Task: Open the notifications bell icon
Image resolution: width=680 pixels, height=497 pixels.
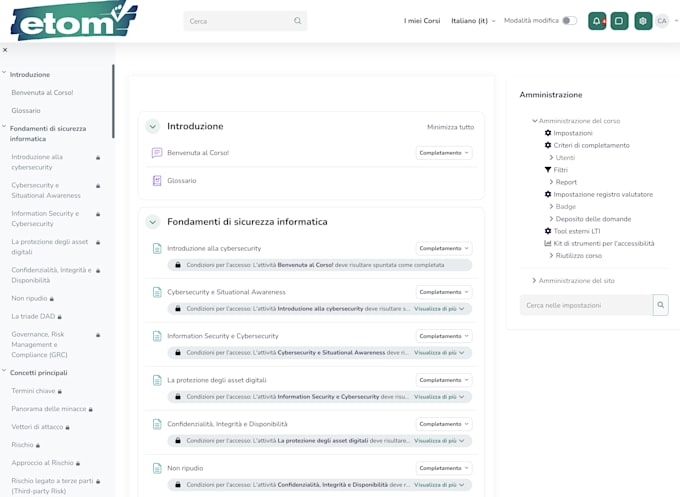Action: (x=597, y=21)
